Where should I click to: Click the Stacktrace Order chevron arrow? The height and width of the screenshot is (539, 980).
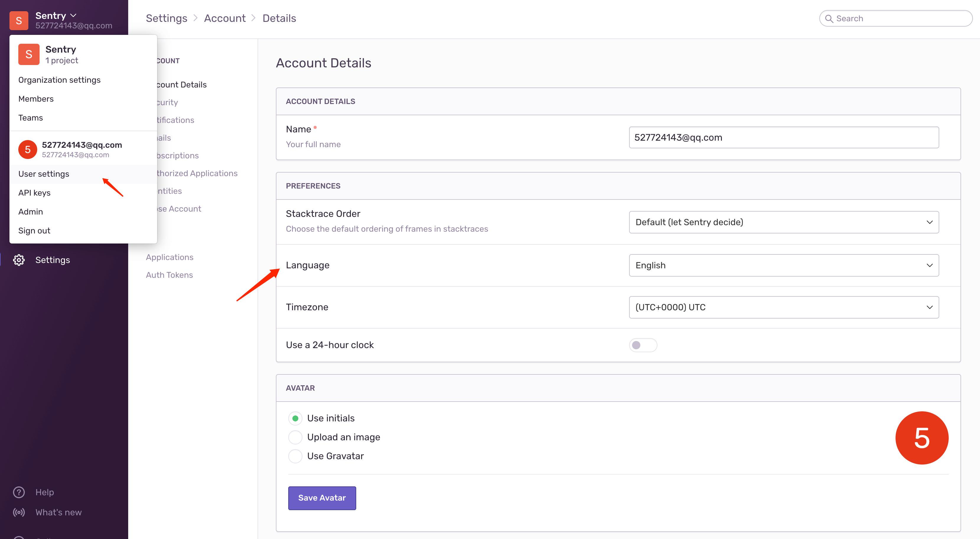(929, 222)
